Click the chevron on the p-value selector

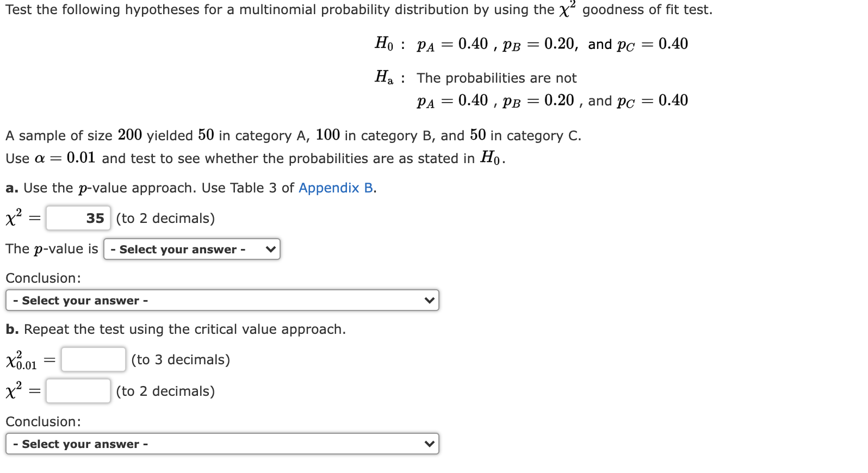pyautogui.click(x=270, y=249)
